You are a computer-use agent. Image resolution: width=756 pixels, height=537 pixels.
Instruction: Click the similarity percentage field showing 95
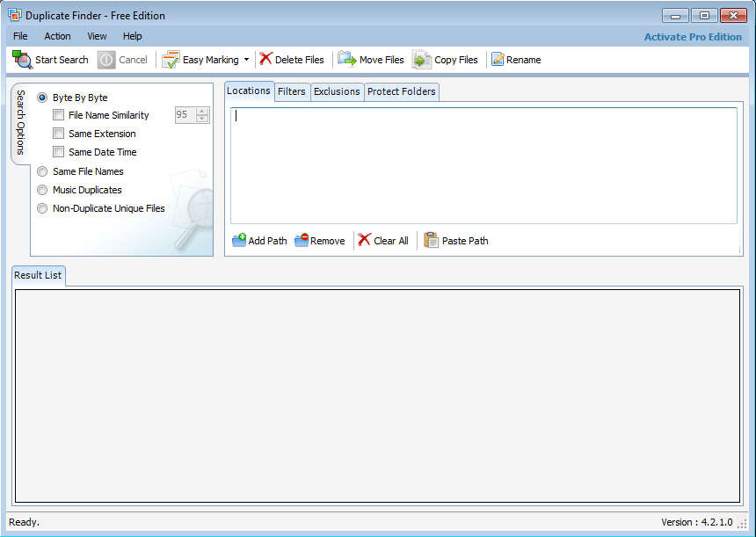(185, 115)
